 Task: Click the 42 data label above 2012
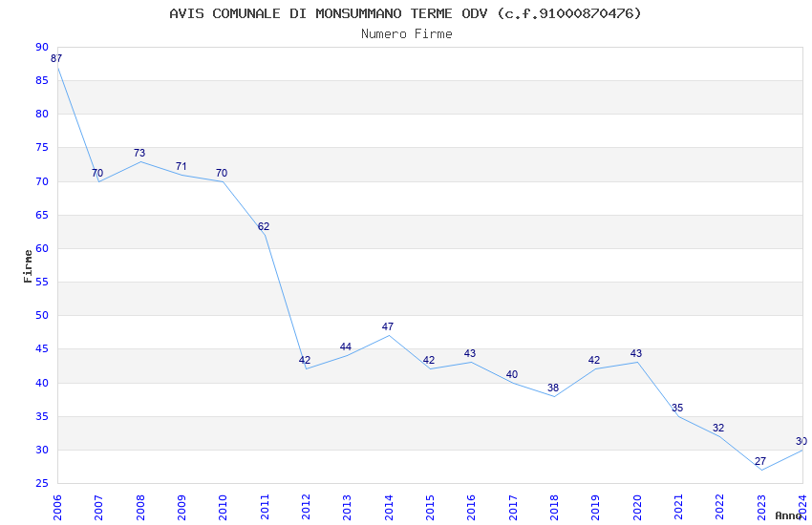click(x=305, y=361)
